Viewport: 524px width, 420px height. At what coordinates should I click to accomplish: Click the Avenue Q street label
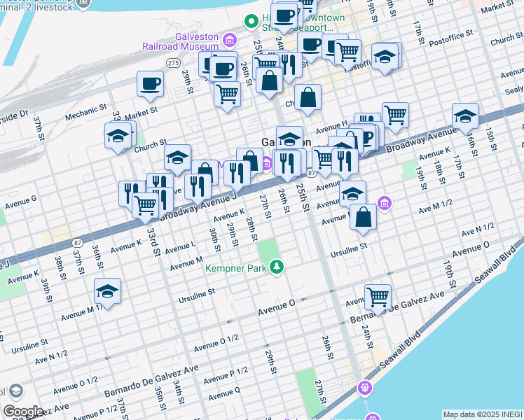[224, 394]
